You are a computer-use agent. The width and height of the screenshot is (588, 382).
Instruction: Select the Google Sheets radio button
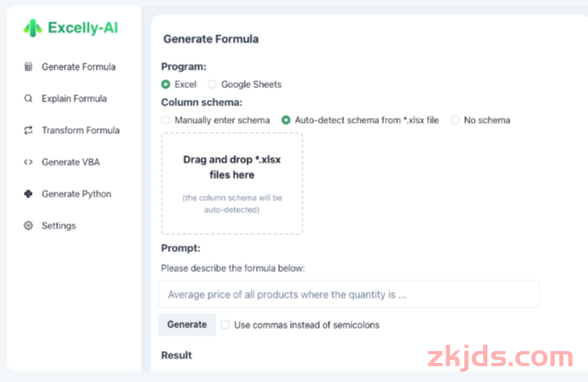(x=212, y=84)
